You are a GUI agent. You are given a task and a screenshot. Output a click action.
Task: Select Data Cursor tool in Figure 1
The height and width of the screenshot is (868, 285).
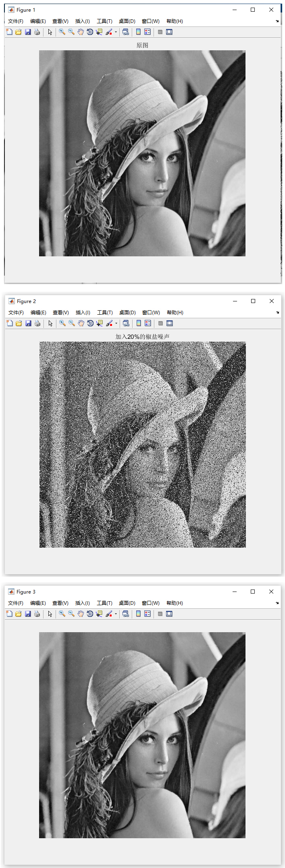coord(99,32)
